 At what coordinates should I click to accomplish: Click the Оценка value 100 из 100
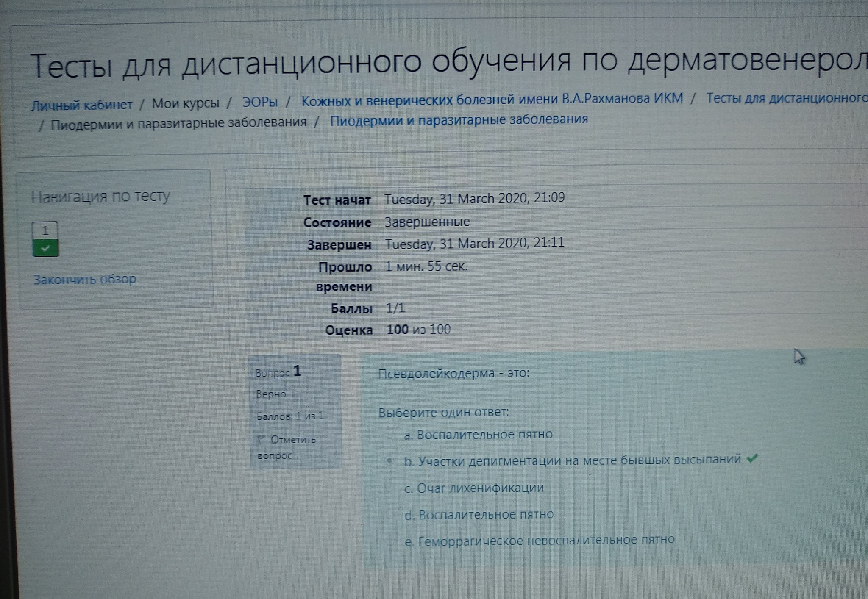[419, 330]
